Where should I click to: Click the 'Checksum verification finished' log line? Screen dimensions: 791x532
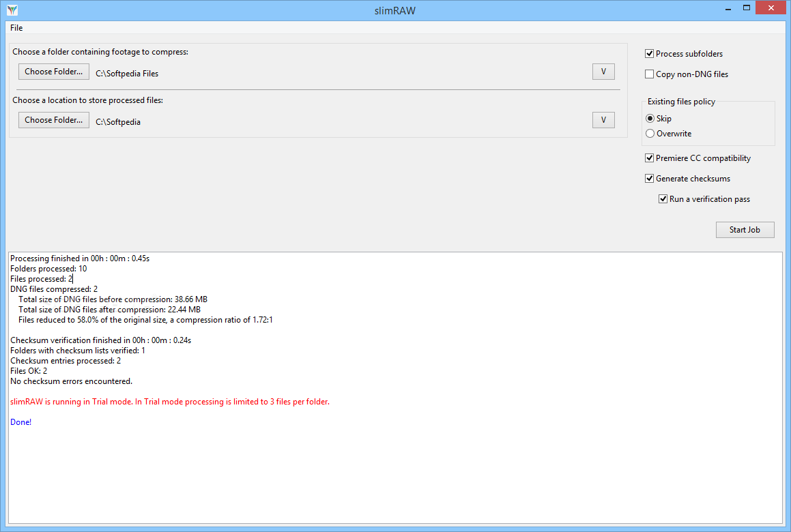[100, 340]
